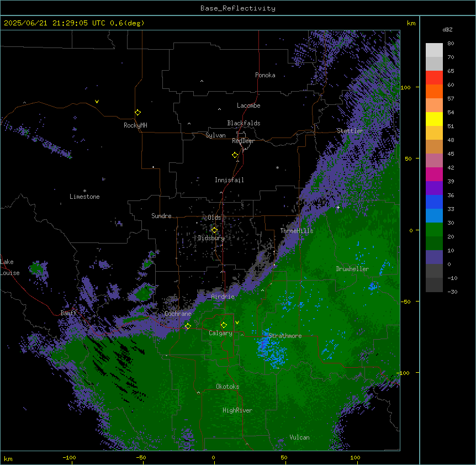Click the yellow diamond marker above RockyMH

[x=137, y=113]
